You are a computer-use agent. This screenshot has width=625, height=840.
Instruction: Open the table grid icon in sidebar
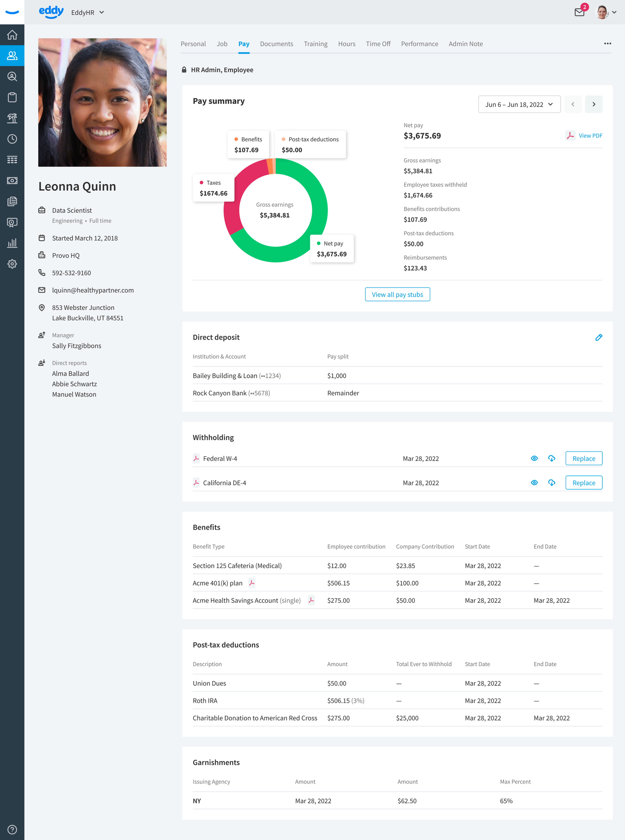point(12,160)
